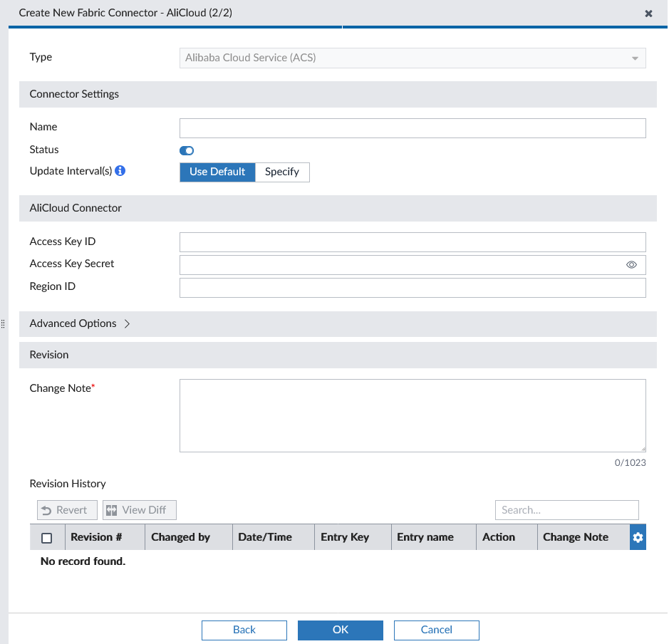Enable the Use Default update interval option
The image size is (669, 644).
[217, 172]
